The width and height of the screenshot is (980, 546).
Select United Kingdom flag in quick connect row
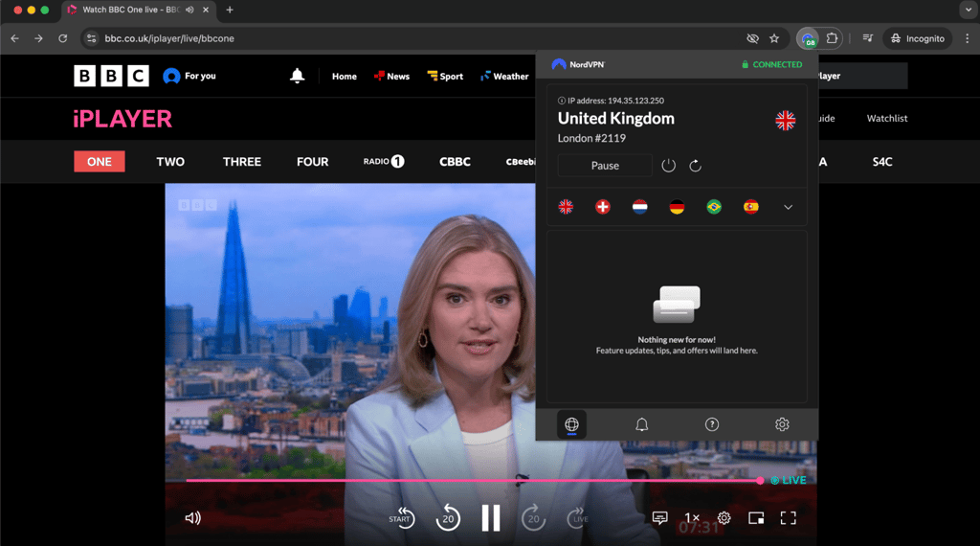click(x=566, y=206)
